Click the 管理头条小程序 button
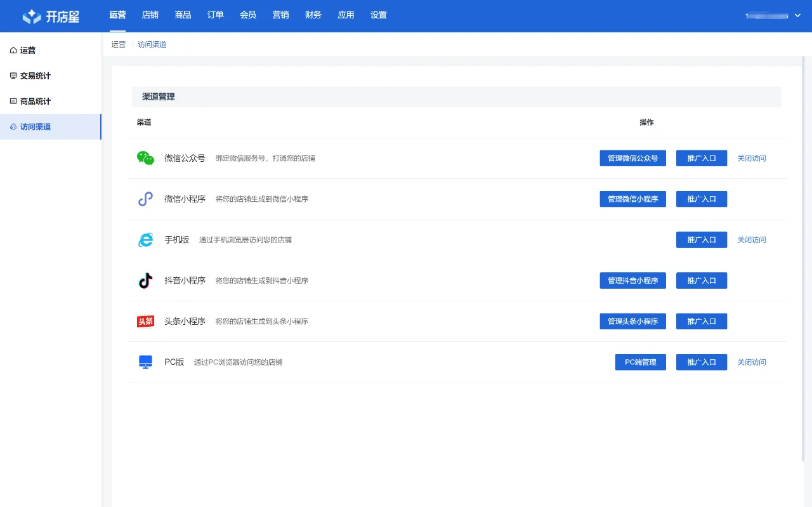812x507 pixels. tap(633, 321)
